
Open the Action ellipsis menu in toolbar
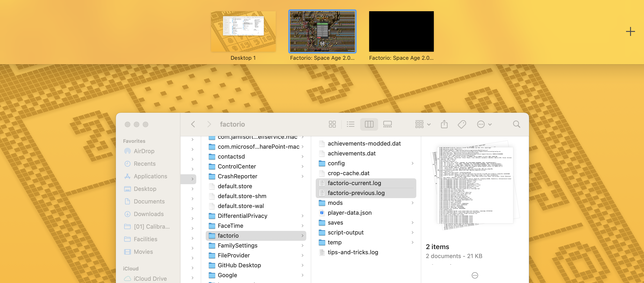click(484, 124)
